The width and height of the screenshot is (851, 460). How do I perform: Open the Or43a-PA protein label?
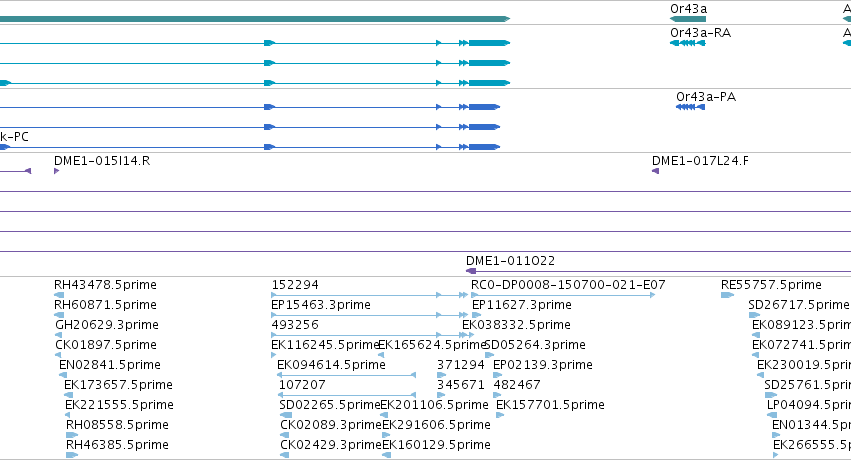[x=706, y=97]
